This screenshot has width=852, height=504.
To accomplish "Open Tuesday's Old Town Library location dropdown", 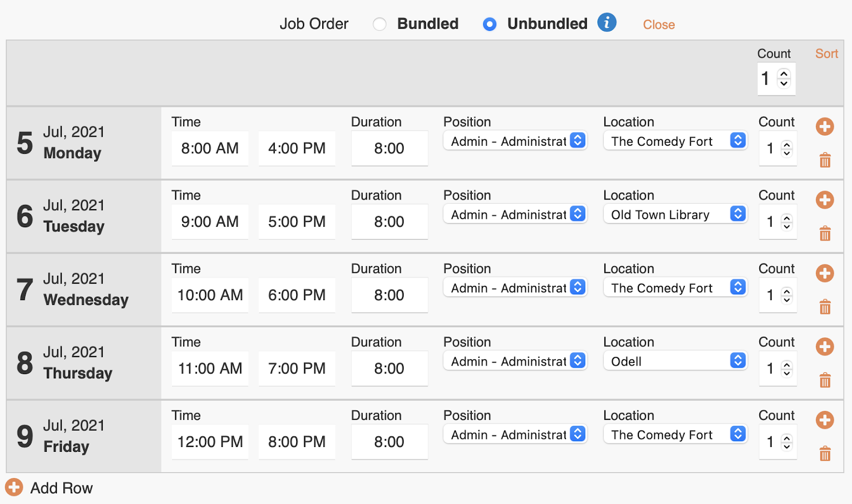I will [x=675, y=214].
